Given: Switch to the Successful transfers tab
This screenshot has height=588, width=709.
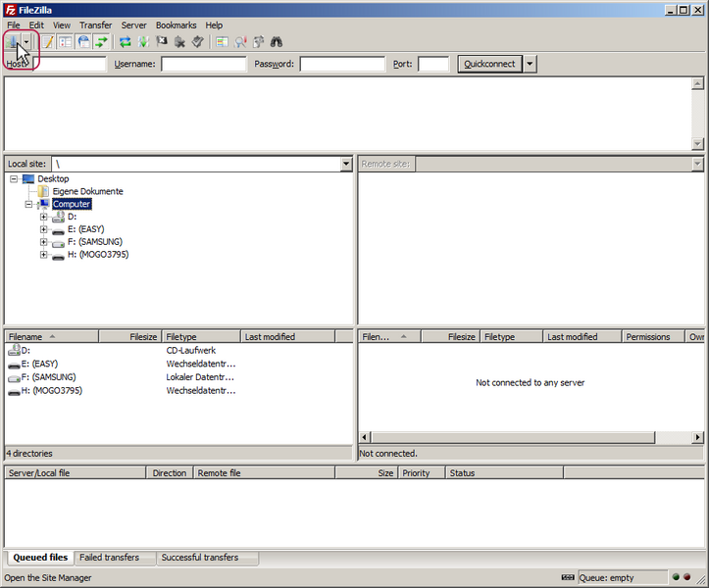Looking at the screenshot, I should [207, 558].
